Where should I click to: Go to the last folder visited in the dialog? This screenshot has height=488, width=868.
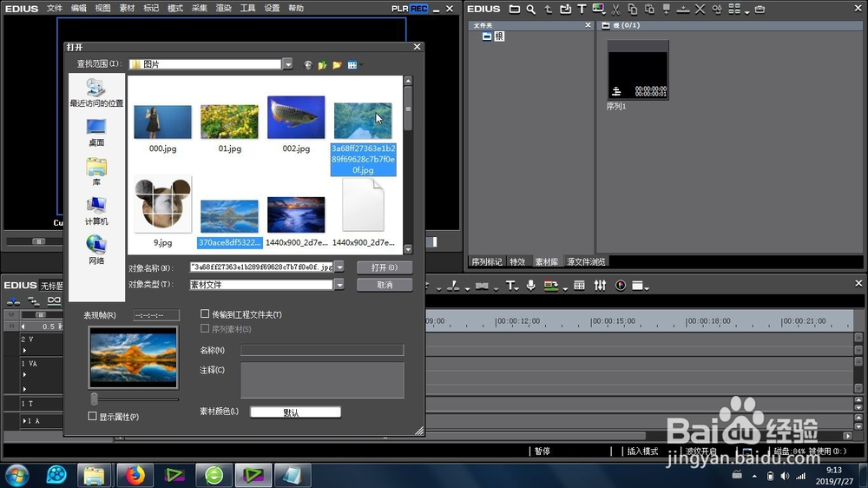[308, 65]
